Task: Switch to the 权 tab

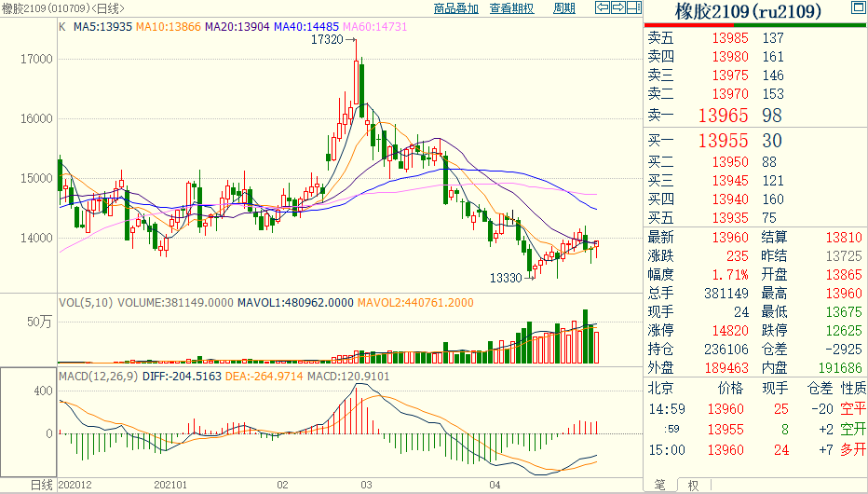Action: click(x=693, y=486)
